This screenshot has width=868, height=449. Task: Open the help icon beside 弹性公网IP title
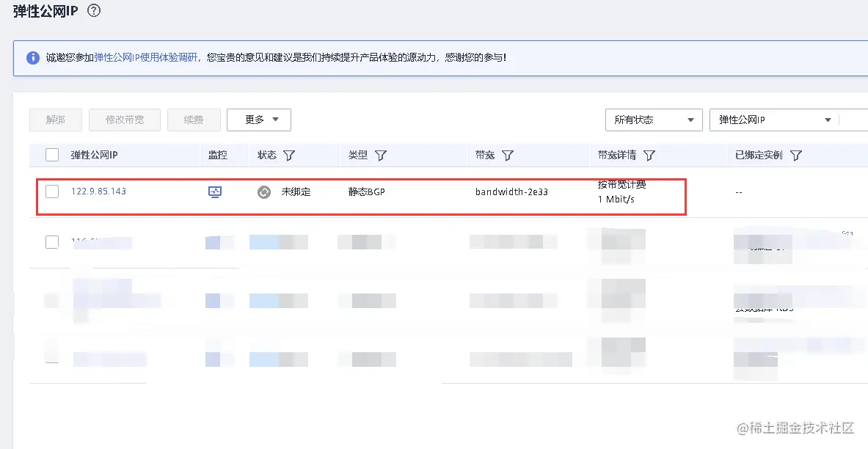pyautogui.click(x=94, y=10)
